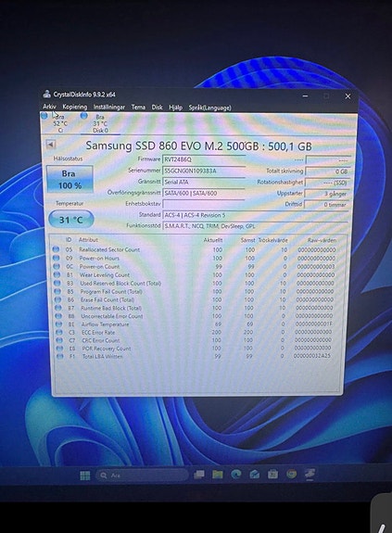Click the Firmware field RVT24B6Q
The width and height of the screenshot is (392, 533).
204,159
